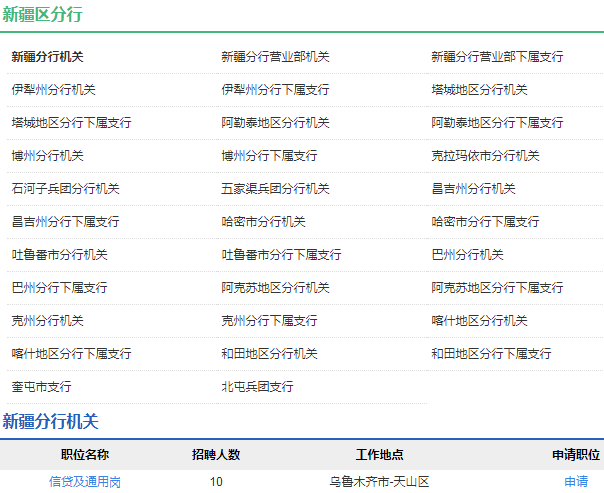604x493 pixels.
Task: Open 昌吉州分行机关 link
Action: pos(473,189)
